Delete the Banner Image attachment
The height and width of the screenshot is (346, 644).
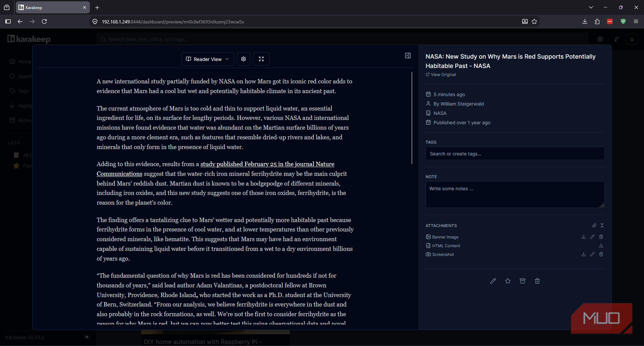point(601,237)
